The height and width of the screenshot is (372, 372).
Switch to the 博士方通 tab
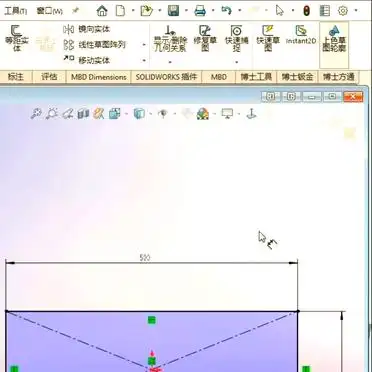pos(338,77)
